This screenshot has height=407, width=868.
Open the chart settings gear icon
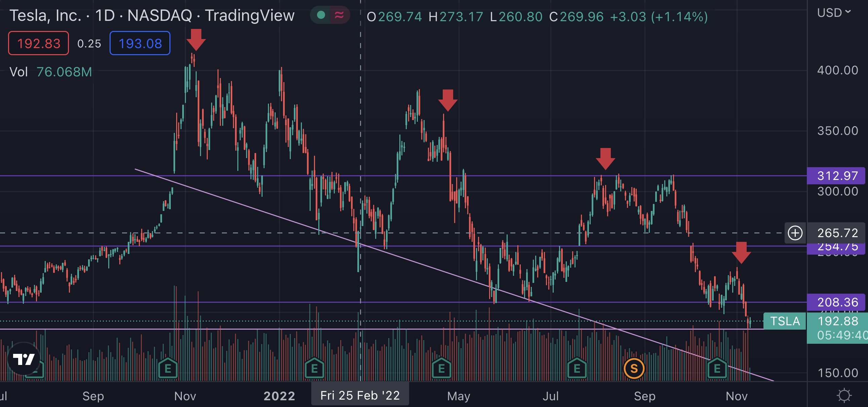pyautogui.click(x=844, y=395)
